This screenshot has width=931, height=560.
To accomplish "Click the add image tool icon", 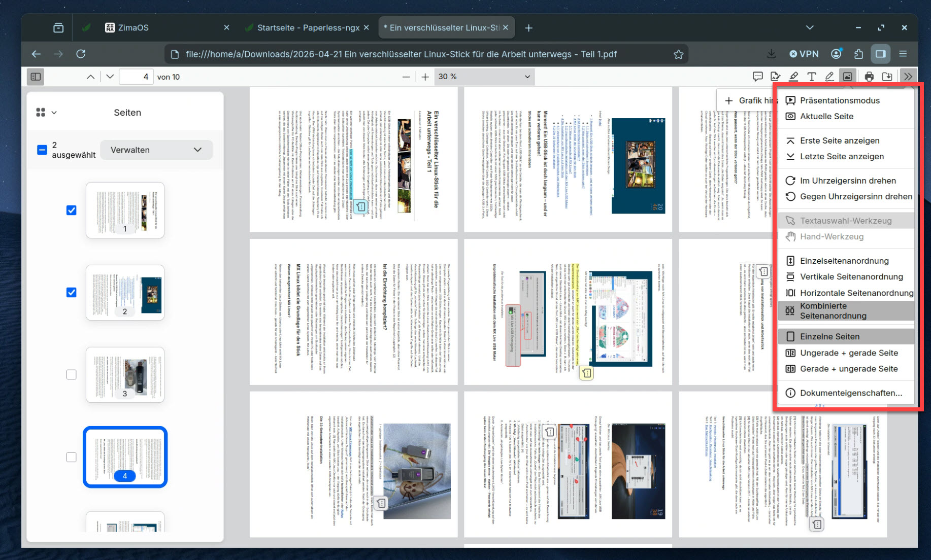I will tap(847, 77).
